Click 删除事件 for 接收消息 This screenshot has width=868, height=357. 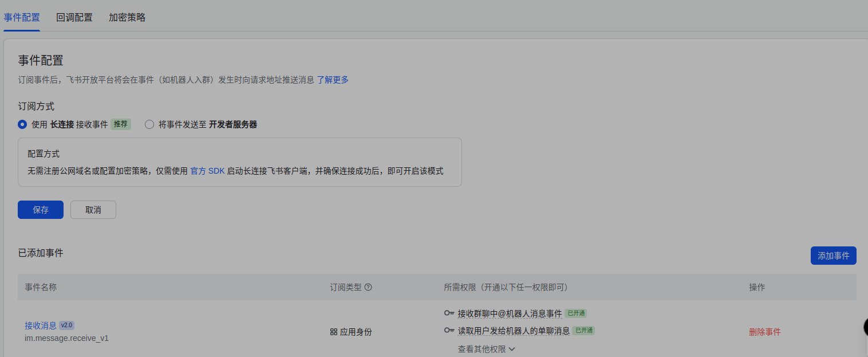click(765, 332)
